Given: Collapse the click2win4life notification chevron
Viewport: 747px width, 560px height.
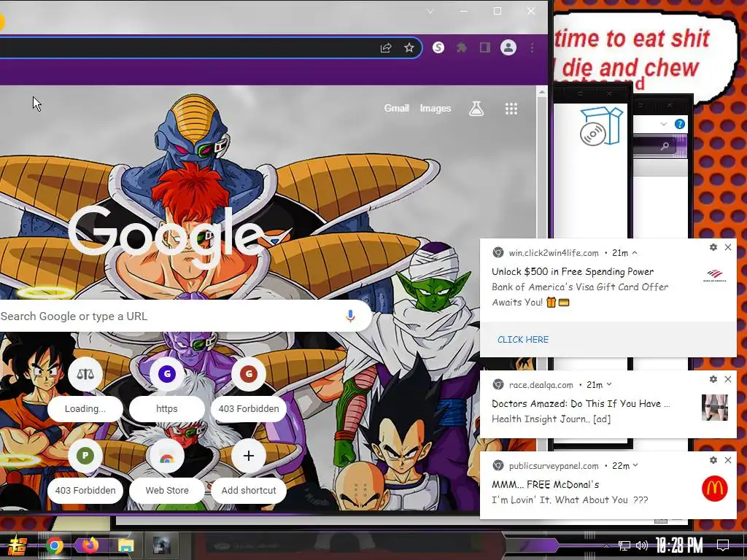Looking at the screenshot, I should (635, 253).
